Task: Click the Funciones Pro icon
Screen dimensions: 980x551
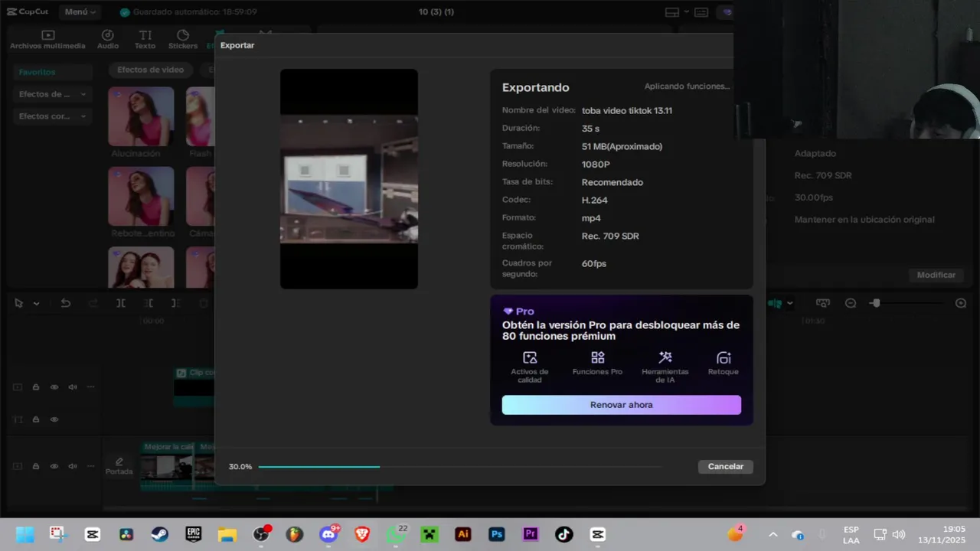Action: click(598, 357)
